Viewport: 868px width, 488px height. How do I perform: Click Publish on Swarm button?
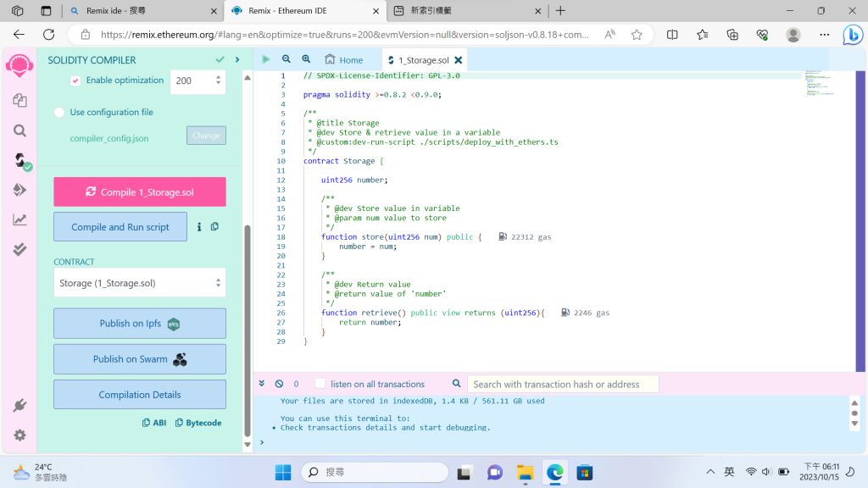(x=140, y=359)
